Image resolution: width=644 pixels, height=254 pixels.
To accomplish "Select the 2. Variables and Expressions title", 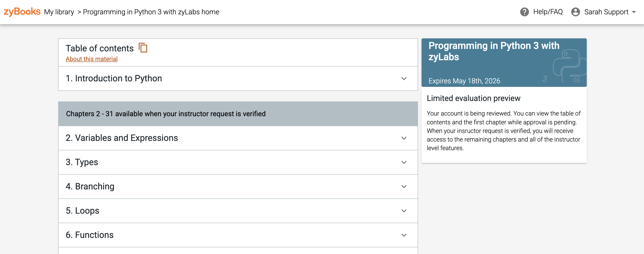I will pos(122,138).
